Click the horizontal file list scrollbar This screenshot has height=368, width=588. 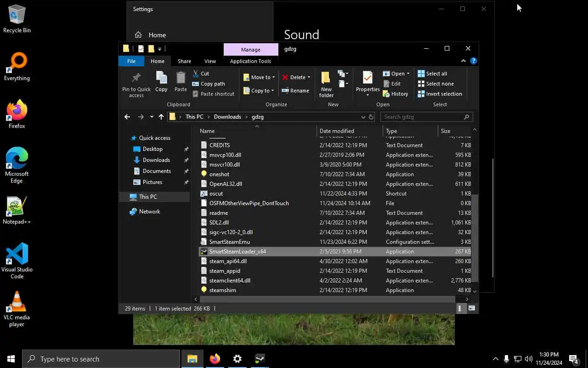point(327,299)
